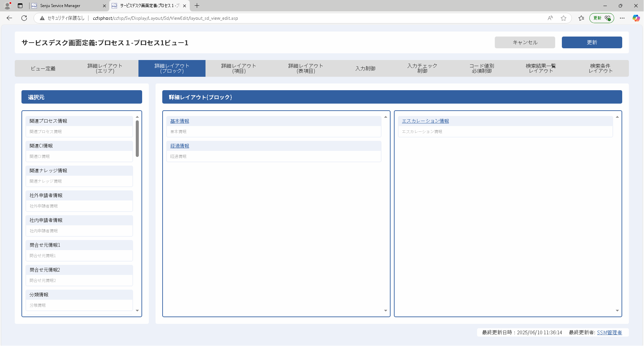Select the 社内申請者情報 block
644x346 pixels.
79,226
